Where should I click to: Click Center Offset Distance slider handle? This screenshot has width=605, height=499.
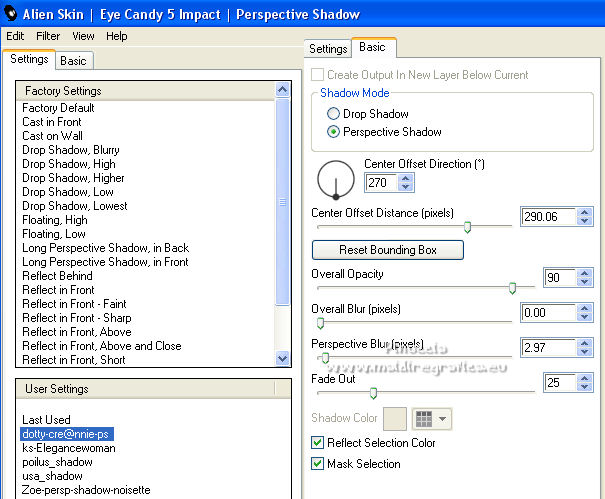467,227
